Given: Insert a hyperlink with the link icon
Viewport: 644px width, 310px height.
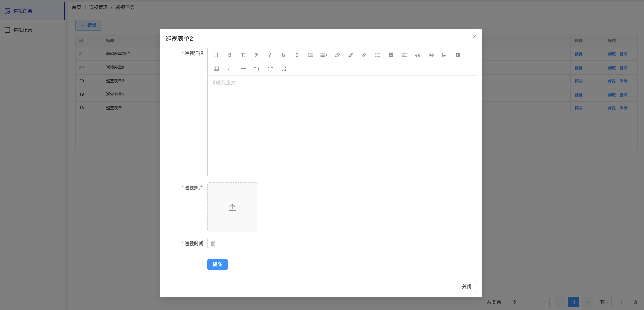Looking at the screenshot, I should (364, 55).
